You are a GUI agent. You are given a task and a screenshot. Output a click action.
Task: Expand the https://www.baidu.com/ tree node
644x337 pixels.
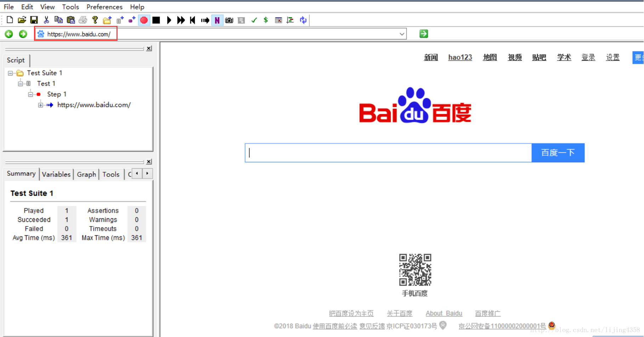41,105
